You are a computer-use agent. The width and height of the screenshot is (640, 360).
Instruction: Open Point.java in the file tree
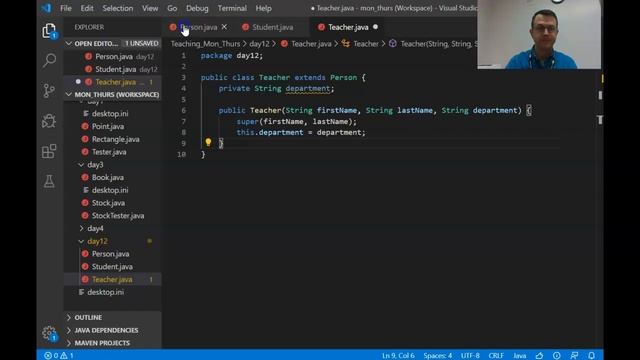(x=108, y=126)
